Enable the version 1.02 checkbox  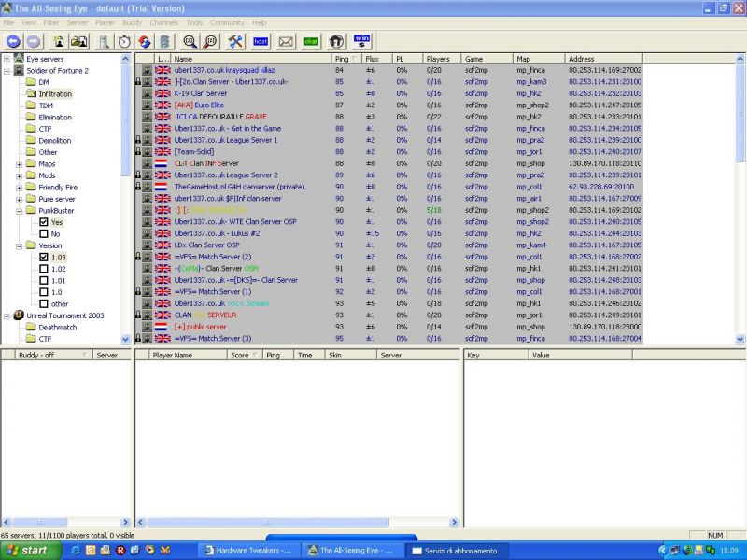(44, 269)
